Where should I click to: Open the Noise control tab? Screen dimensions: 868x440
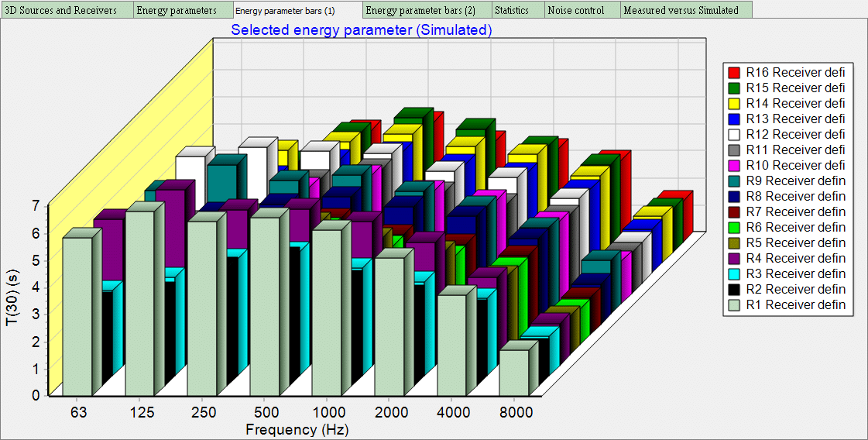click(x=582, y=10)
